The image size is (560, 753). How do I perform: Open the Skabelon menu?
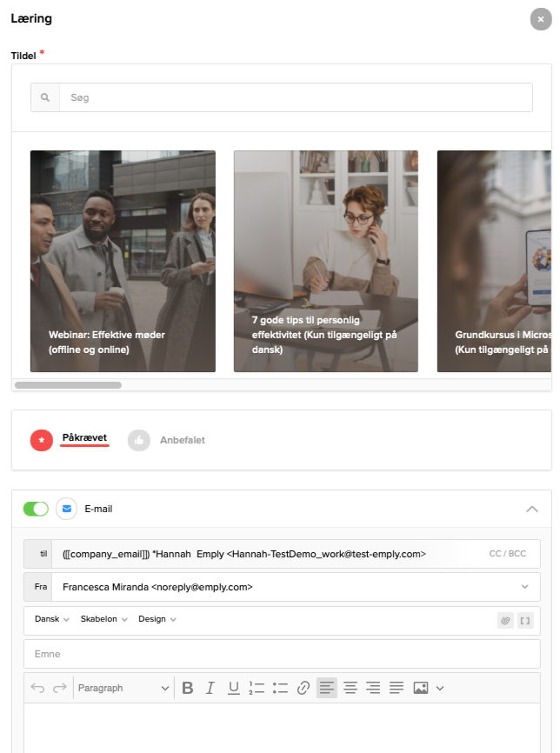tap(103, 619)
